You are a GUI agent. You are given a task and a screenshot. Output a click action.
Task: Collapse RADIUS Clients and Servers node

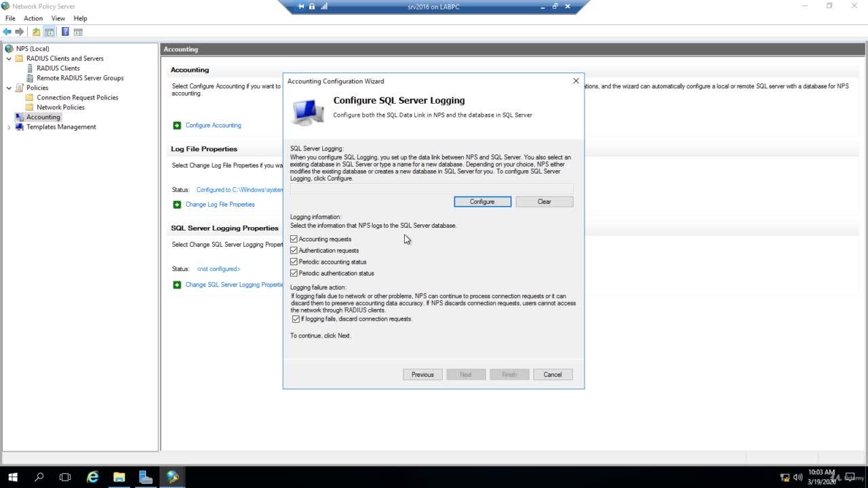coord(9,59)
